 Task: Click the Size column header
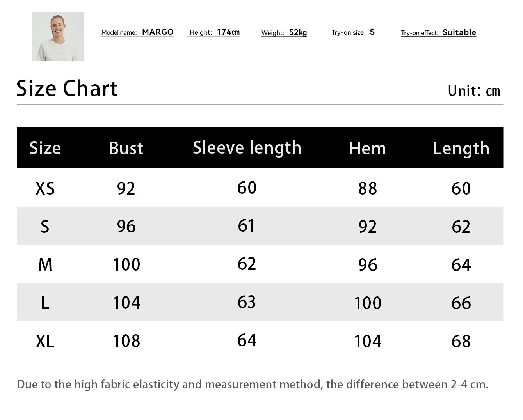click(45, 148)
